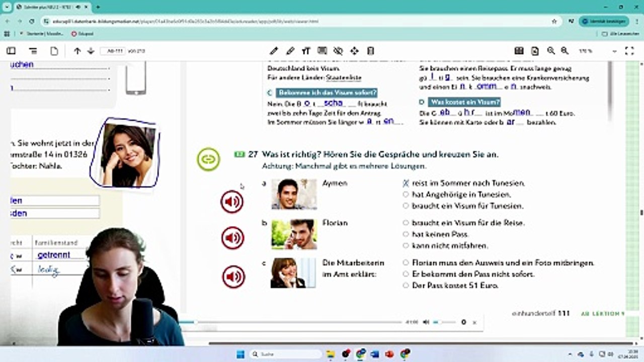Image resolution: width=644 pixels, height=362 pixels.
Task: Click the Windows taskbar search box
Action: point(285,354)
